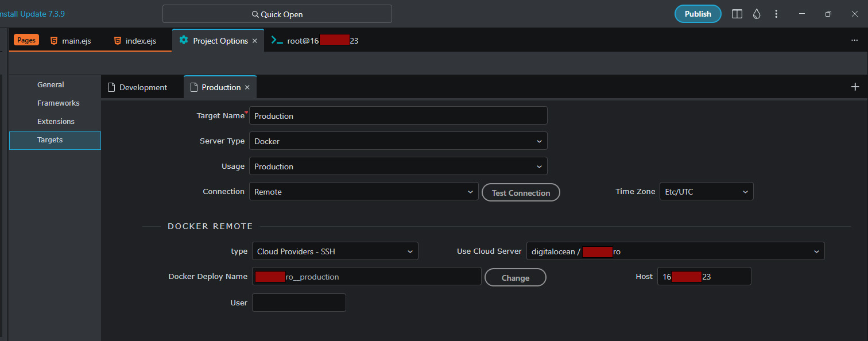The width and height of the screenshot is (868, 341).
Task: Click the plus icon to add target
Action: pos(855,87)
